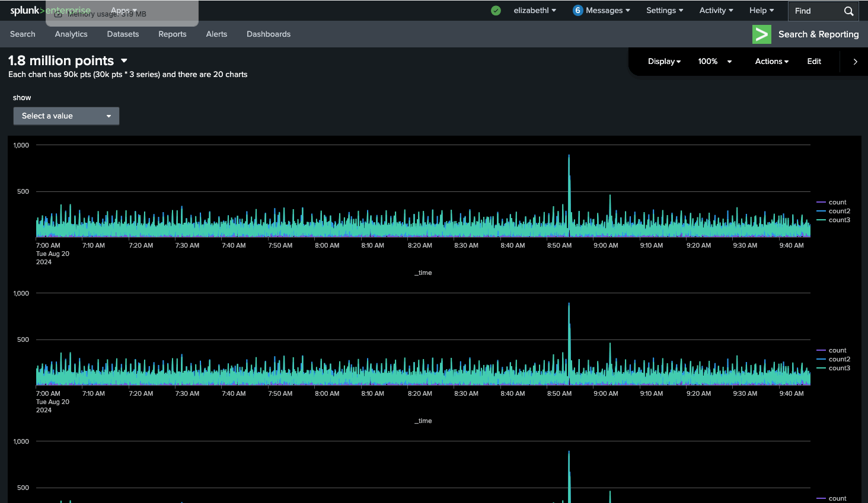The width and height of the screenshot is (868, 503).
Task: Switch to the Datasets tab
Action: pyautogui.click(x=123, y=34)
